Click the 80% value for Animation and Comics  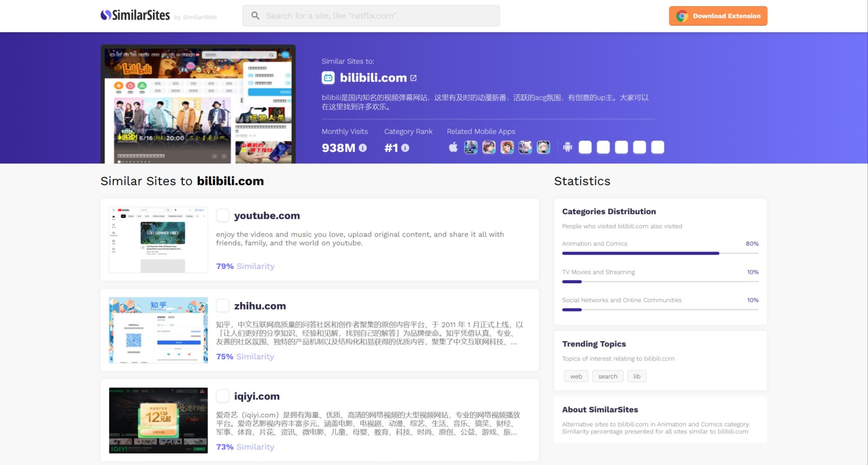point(752,243)
